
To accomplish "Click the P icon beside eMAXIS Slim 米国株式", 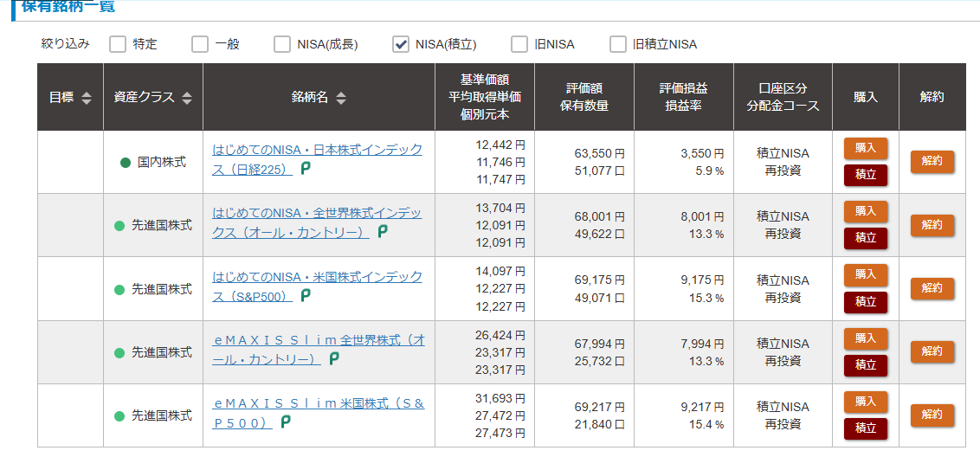I will click(286, 422).
